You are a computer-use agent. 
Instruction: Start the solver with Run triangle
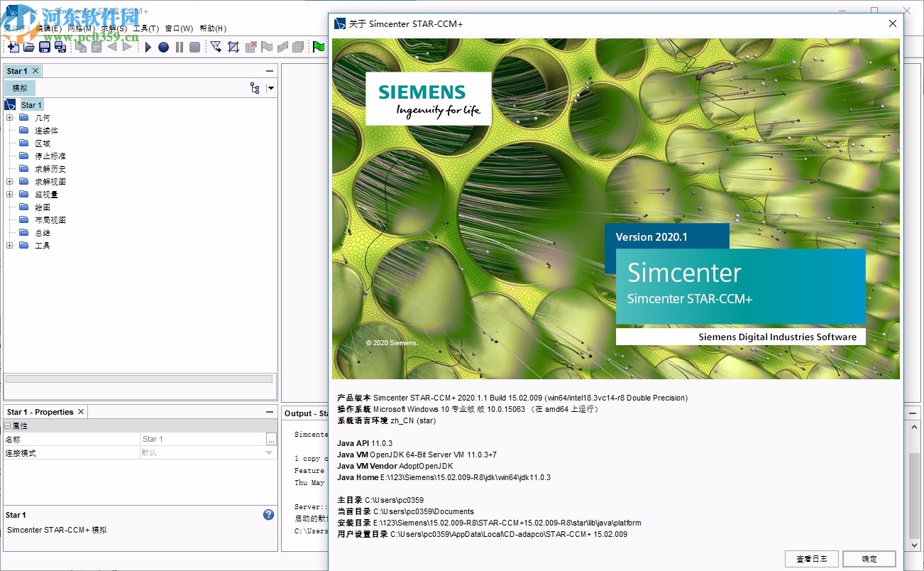[148, 47]
